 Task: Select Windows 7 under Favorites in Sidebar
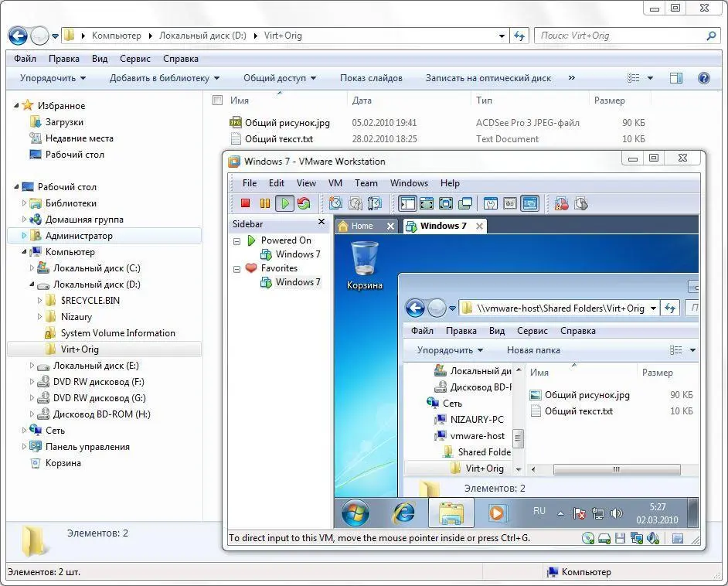point(298,282)
